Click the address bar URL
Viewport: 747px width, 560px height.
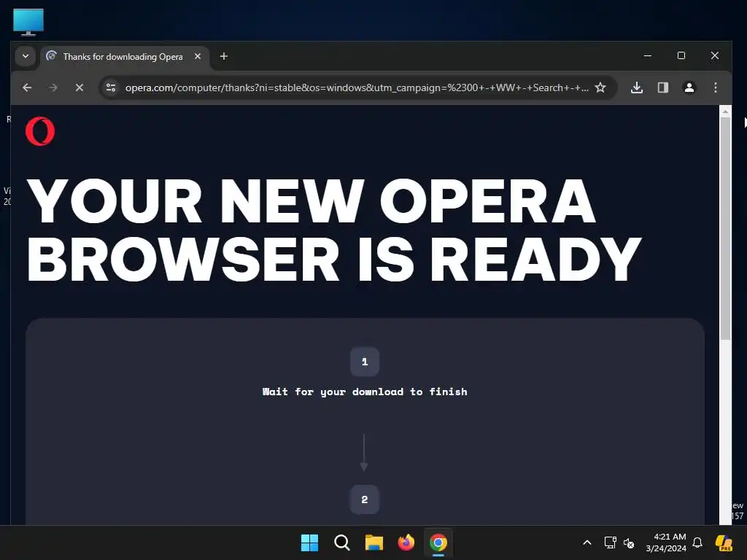click(x=357, y=87)
